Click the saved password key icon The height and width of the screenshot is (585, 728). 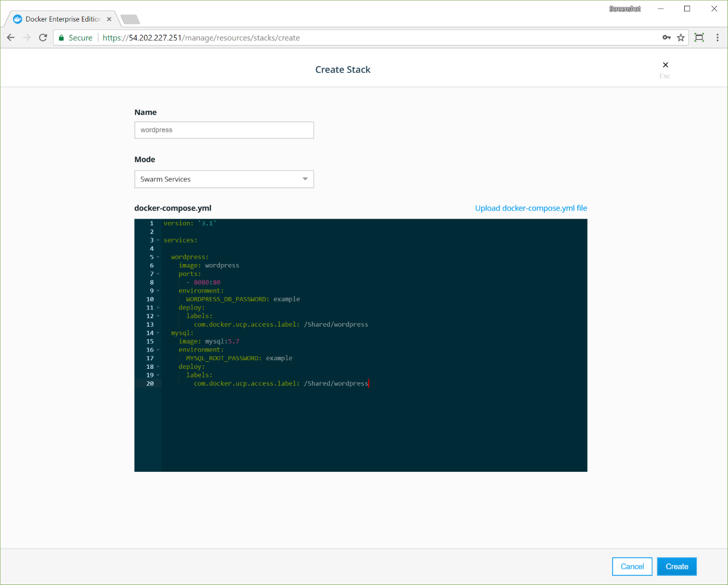667,38
